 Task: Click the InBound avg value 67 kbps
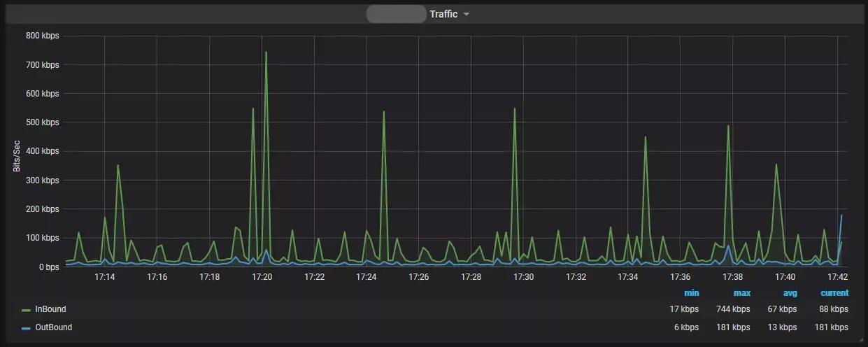[782, 309]
